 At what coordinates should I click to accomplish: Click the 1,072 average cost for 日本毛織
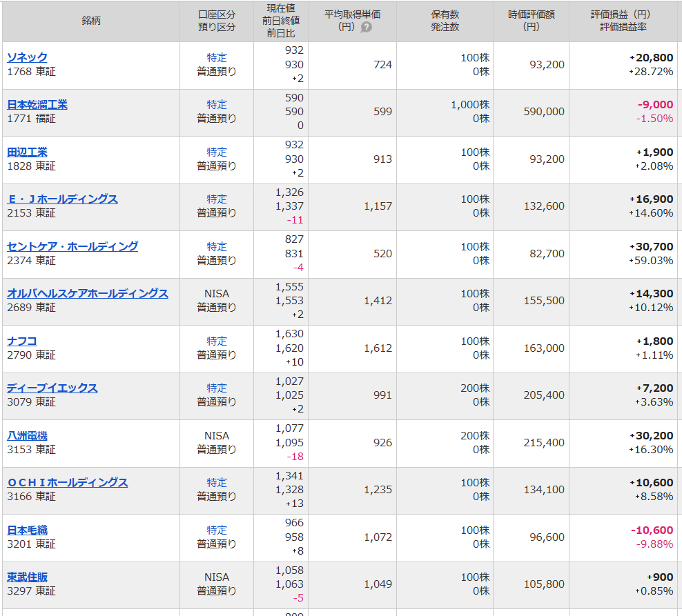point(378,537)
